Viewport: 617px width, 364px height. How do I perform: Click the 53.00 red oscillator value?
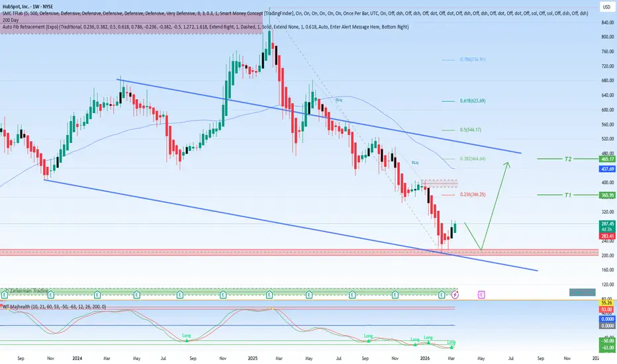coord(607,309)
